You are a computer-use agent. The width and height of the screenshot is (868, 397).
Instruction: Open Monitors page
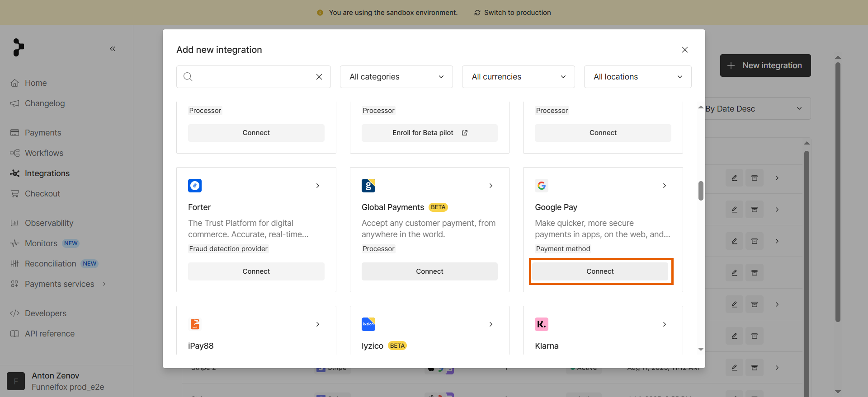pyautogui.click(x=41, y=243)
